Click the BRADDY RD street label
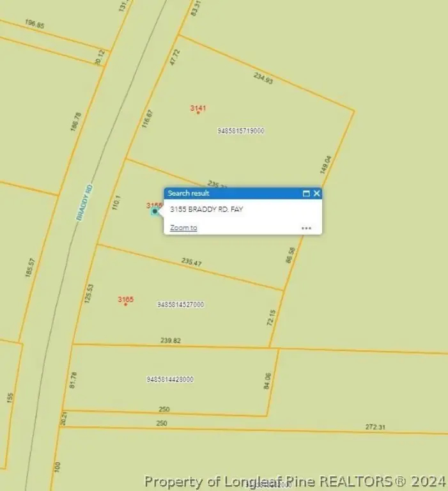 click(x=85, y=203)
